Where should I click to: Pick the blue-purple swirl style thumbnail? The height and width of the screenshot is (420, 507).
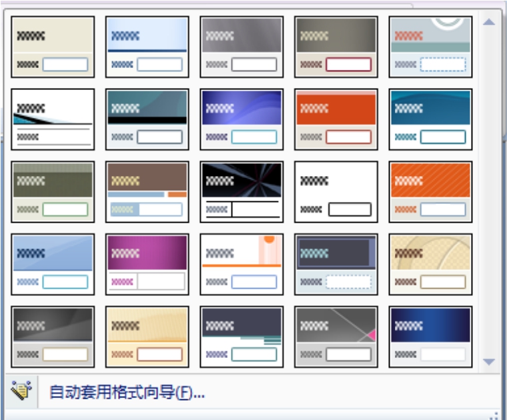(x=241, y=119)
